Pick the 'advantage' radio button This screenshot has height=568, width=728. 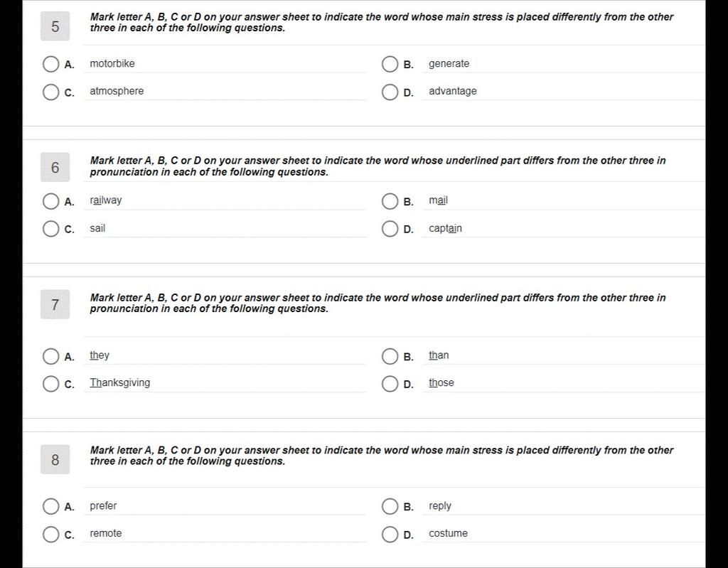tap(390, 92)
